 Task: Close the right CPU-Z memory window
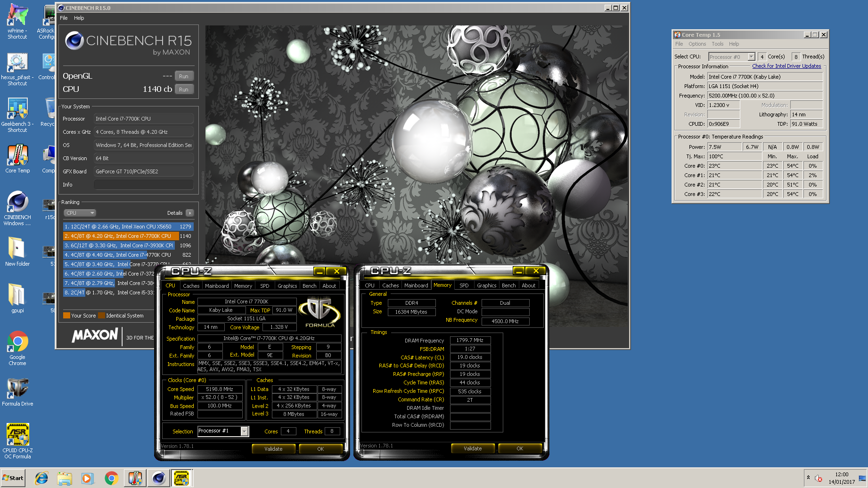pyautogui.click(x=536, y=271)
